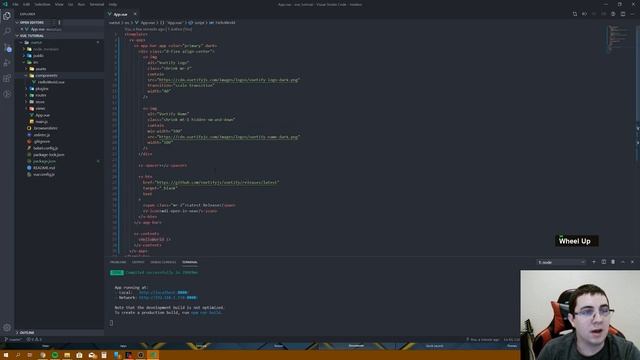The image size is (640, 360).
Task: Open the Windows taskbar search icon
Action: tap(18, 355)
